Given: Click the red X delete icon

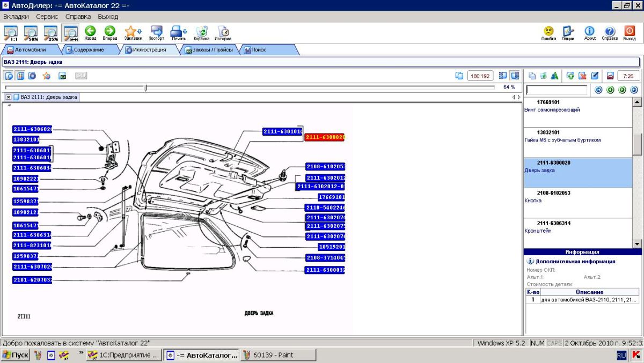Looking at the screenshot, I should coord(582,76).
